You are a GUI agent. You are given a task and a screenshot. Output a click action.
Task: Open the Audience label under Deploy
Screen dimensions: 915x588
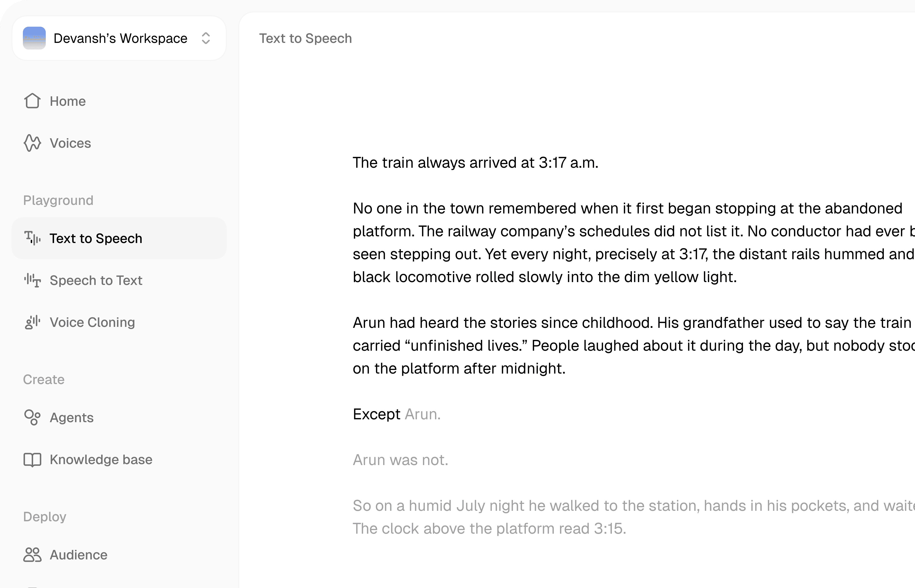[79, 554]
